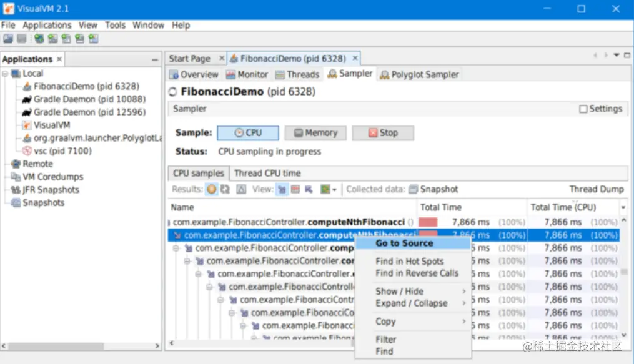Click the Snapshot icon beside Collected data
The width and height of the screenshot is (634, 364).
413,189
